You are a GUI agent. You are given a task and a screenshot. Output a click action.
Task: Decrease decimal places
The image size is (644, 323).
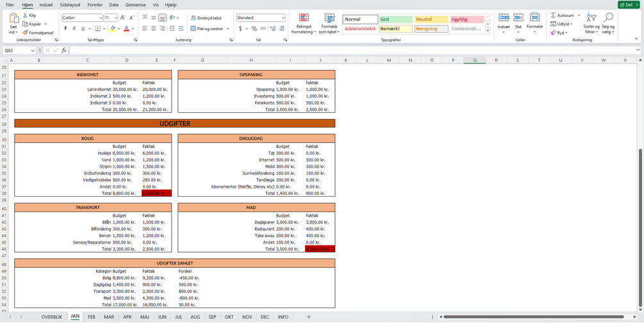tap(282, 28)
